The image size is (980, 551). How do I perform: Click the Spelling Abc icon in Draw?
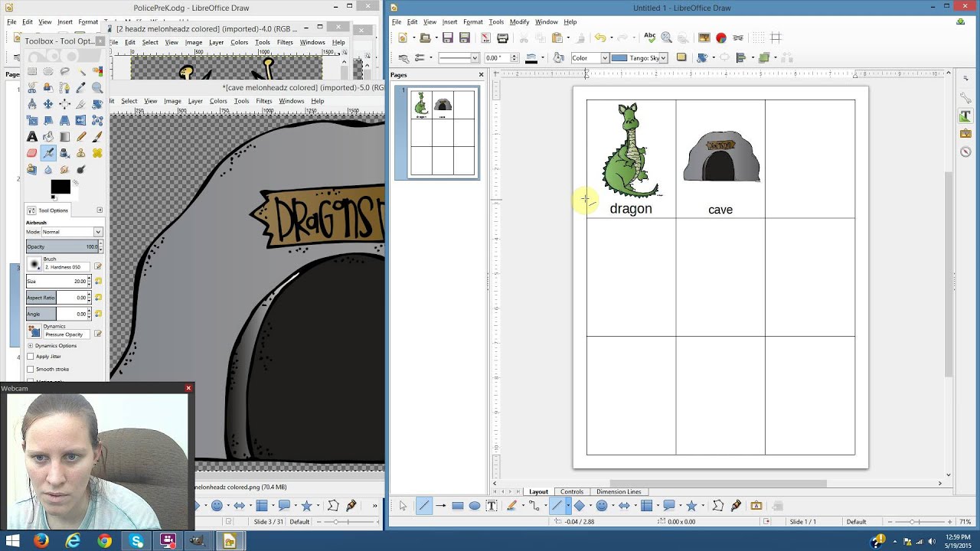[649, 37]
